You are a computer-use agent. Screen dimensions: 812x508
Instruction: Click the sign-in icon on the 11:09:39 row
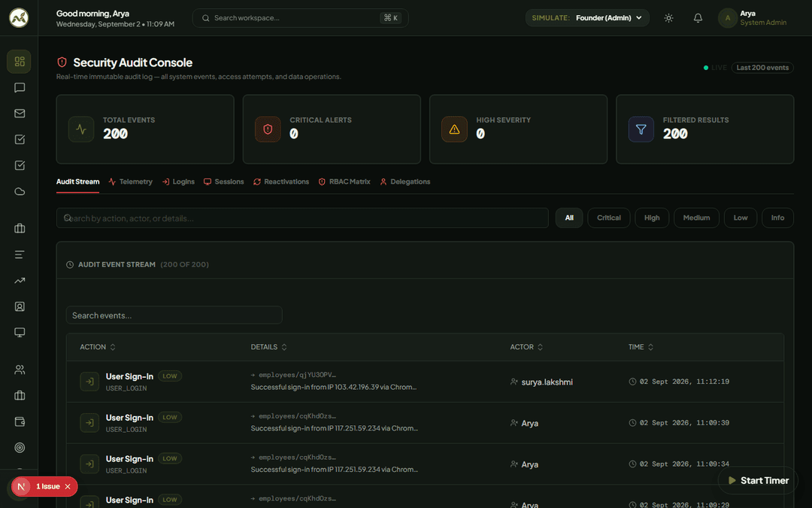[89, 422]
